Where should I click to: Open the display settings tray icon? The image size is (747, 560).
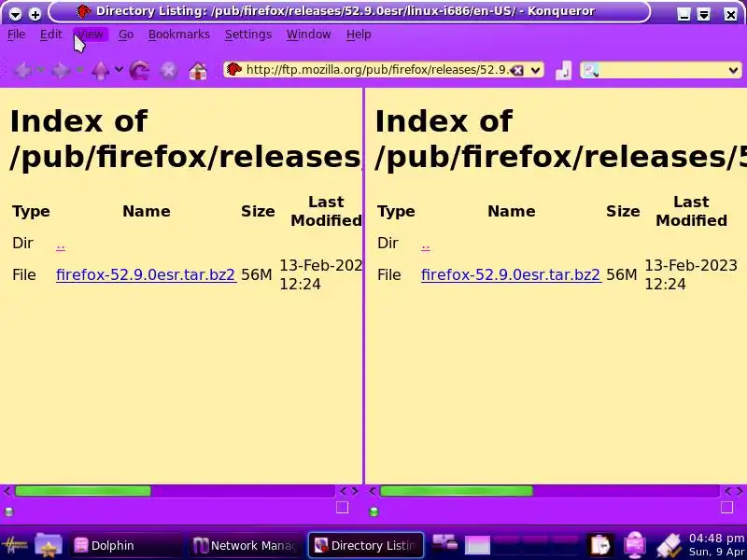[635, 545]
